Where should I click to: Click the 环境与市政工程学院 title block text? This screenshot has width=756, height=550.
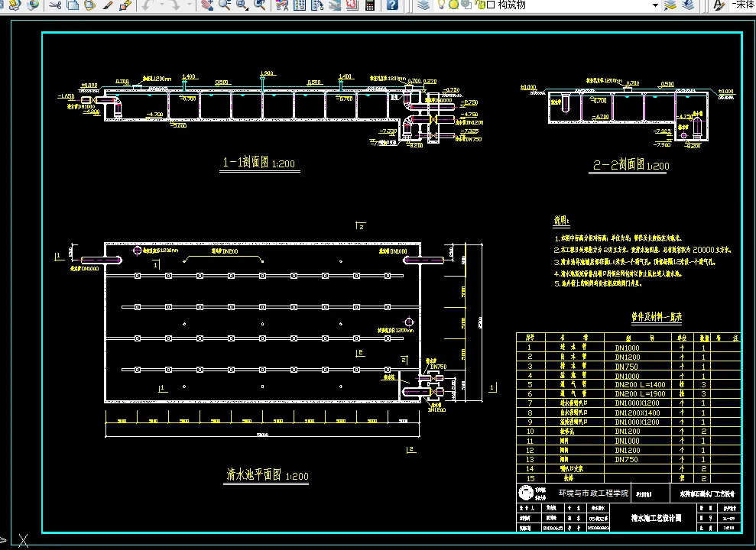pos(593,493)
